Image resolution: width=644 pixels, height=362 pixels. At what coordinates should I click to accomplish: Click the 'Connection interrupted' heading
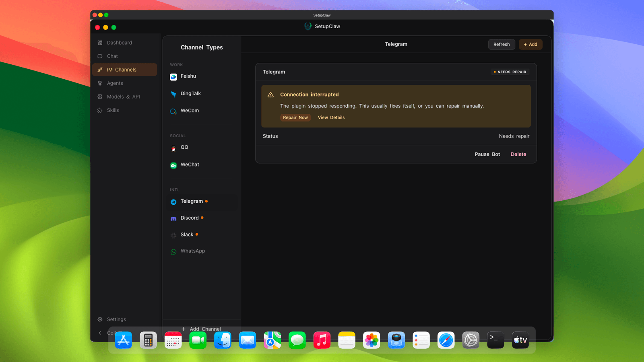click(x=310, y=95)
